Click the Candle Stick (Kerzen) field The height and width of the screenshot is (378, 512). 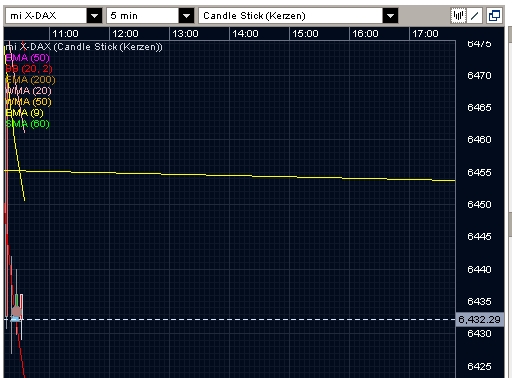pyautogui.click(x=291, y=16)
